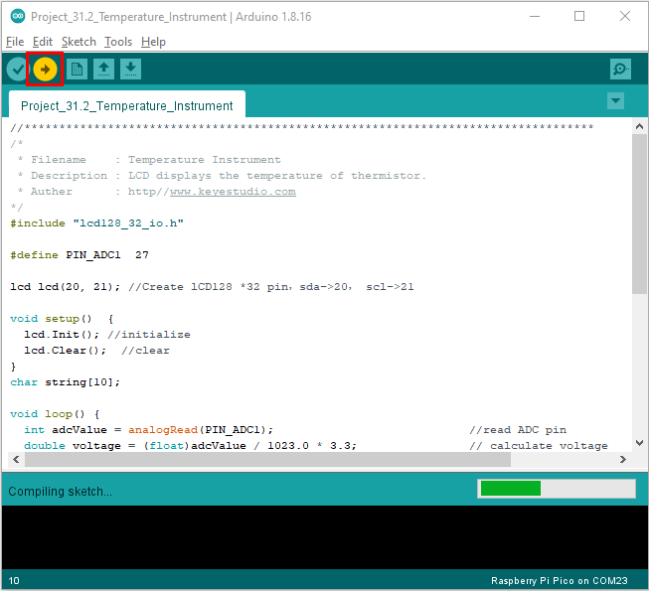The height and width of the screenshot is (592, 650).
Task: Click the horizontal scrollbar thumb
Action: (268, 460)
